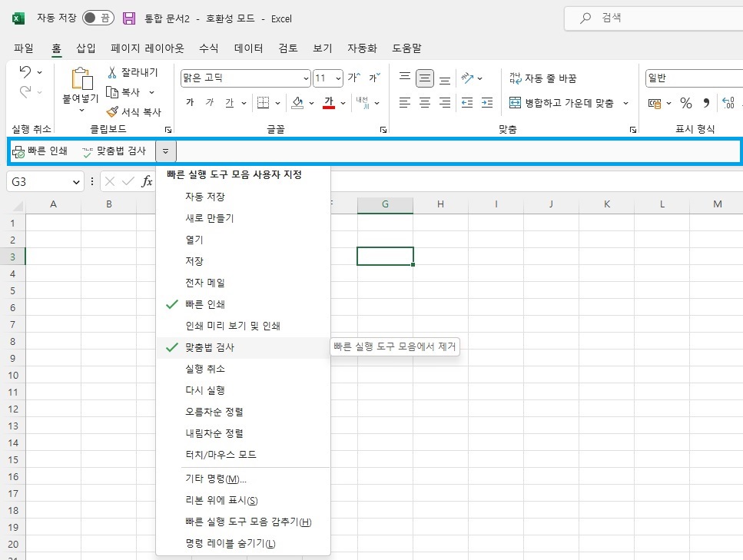Click Spell Check (맞춤법 검사) in toolbar
The image size is (743, 560).
coord(114,151)
